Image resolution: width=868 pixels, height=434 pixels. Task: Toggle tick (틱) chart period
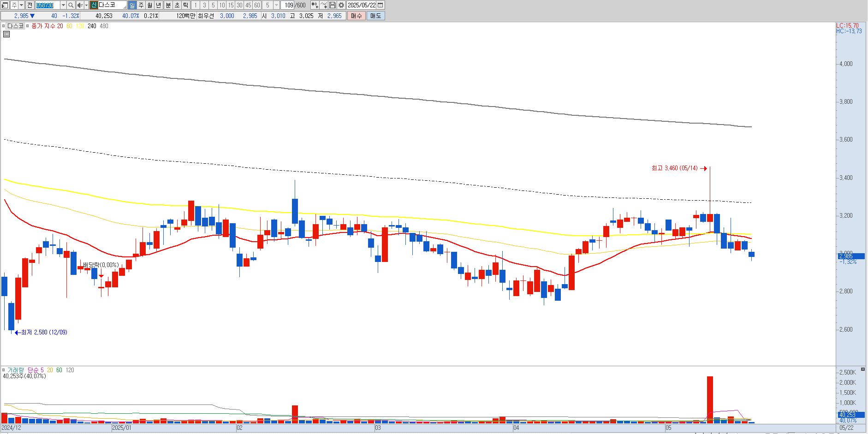[185, 5]
